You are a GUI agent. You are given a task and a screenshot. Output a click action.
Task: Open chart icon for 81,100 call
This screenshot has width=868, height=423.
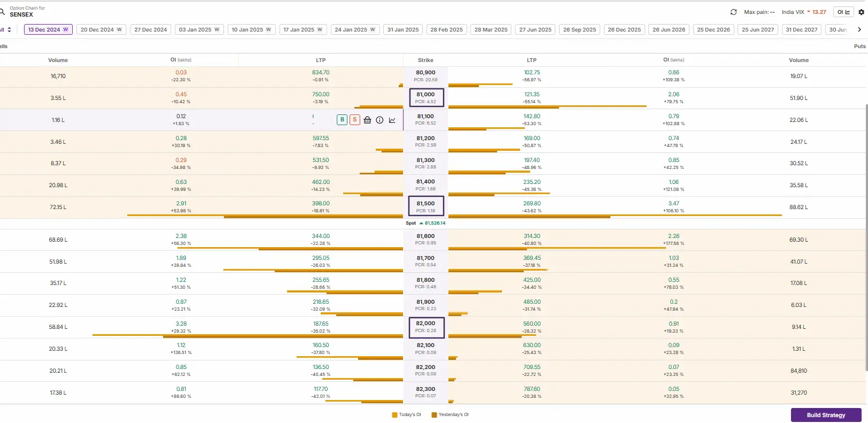click(392, 120)
